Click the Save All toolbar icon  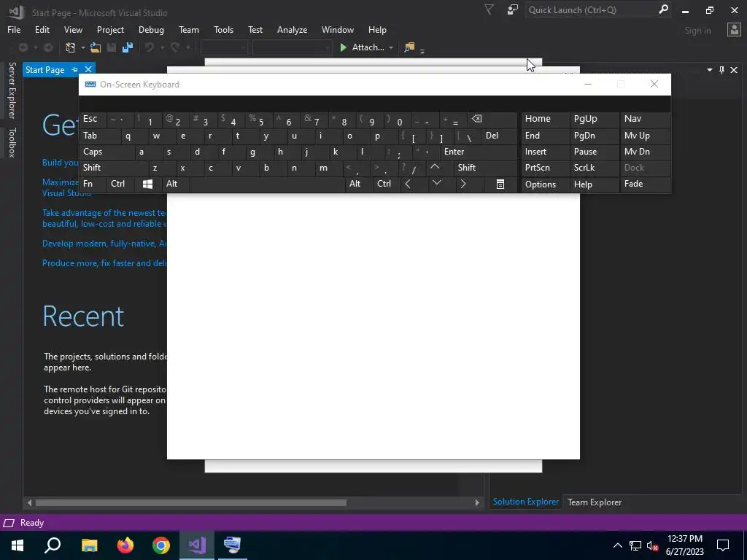[127, 47]
